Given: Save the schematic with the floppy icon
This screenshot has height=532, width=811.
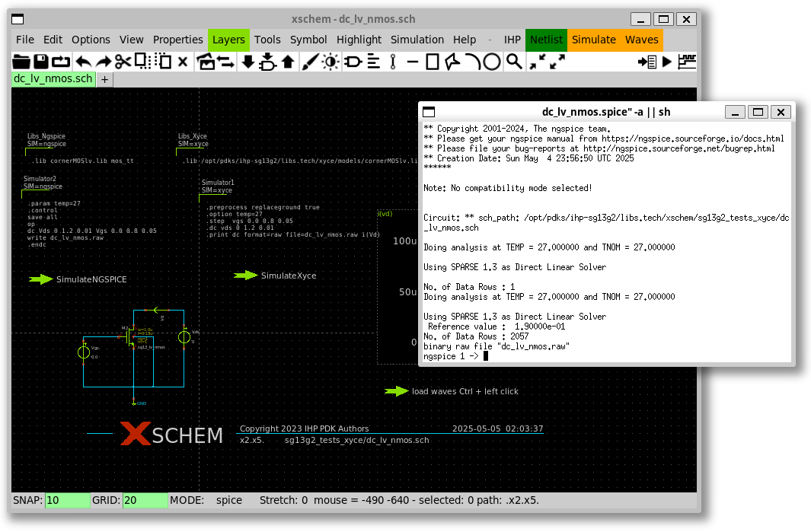Looking at the screenshot, I should pos(41,62).
